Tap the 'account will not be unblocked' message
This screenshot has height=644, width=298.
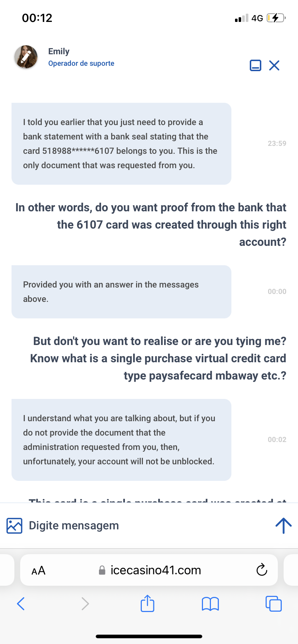121,440
